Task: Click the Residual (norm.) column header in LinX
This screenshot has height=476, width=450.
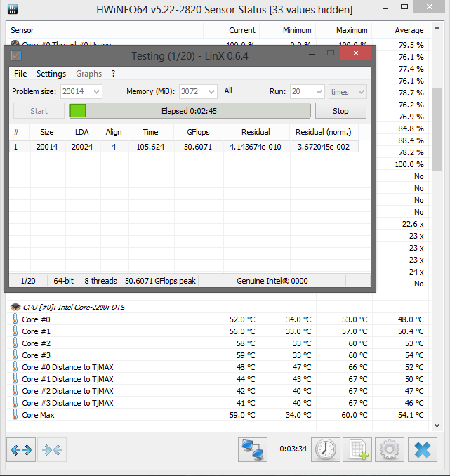Action: point(324,132)
